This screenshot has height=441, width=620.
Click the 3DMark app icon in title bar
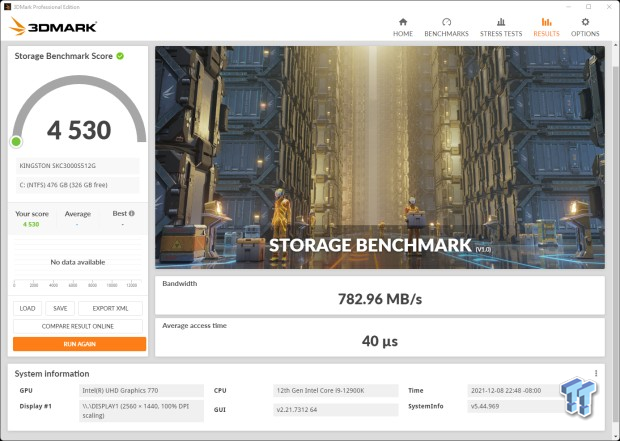7,5
